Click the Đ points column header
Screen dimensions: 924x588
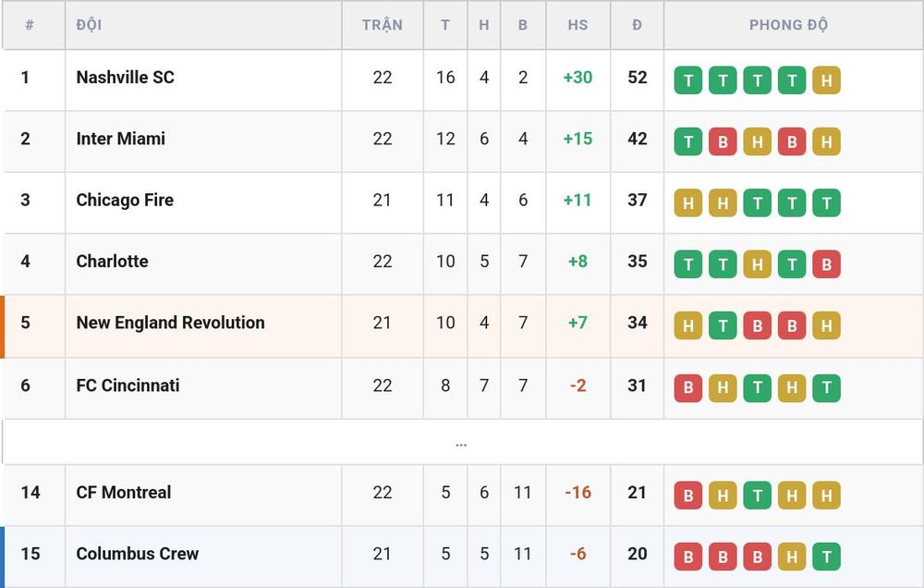[x=637, y=25]
